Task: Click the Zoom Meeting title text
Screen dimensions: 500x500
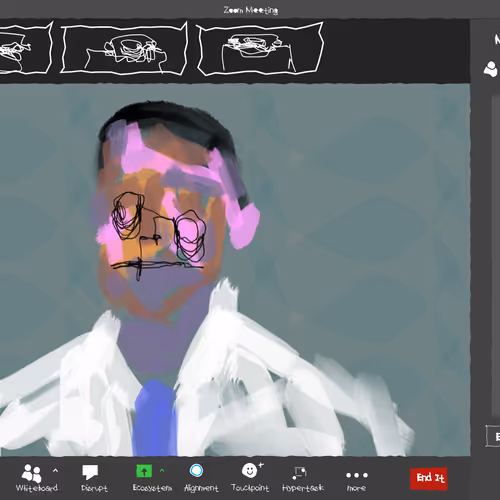Action: [x=251, y=11]
